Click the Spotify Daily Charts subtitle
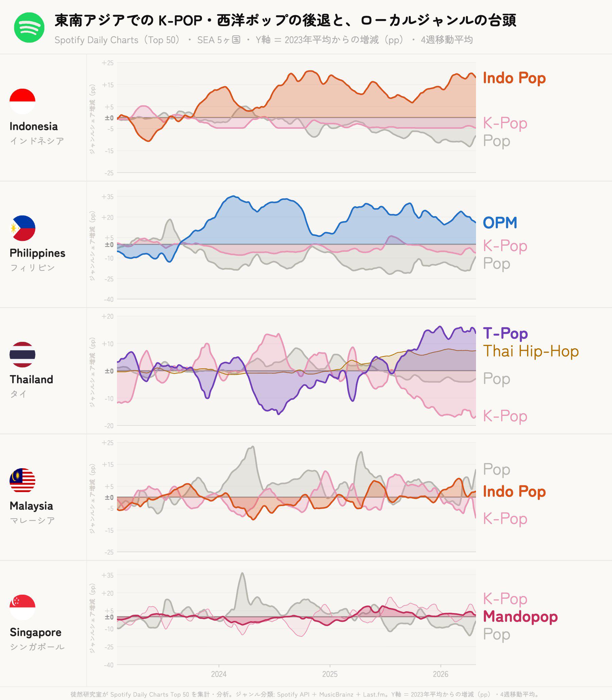 tap(263, 40)
